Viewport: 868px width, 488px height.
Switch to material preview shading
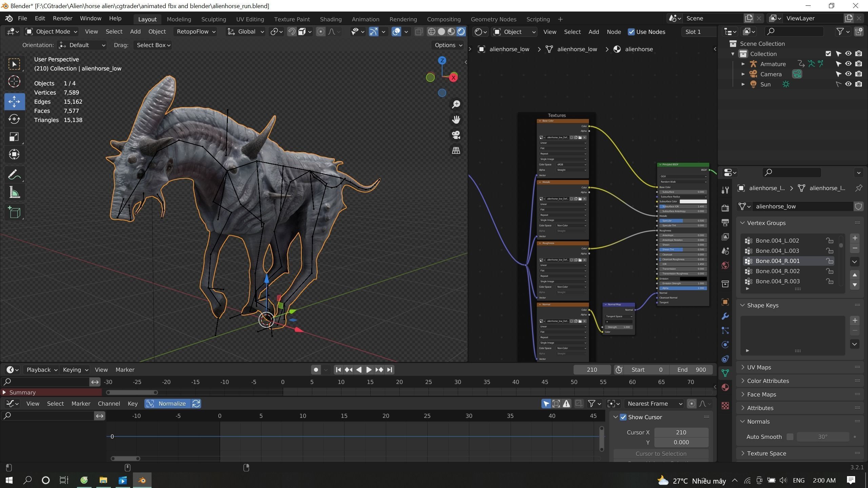coord(451,32)
